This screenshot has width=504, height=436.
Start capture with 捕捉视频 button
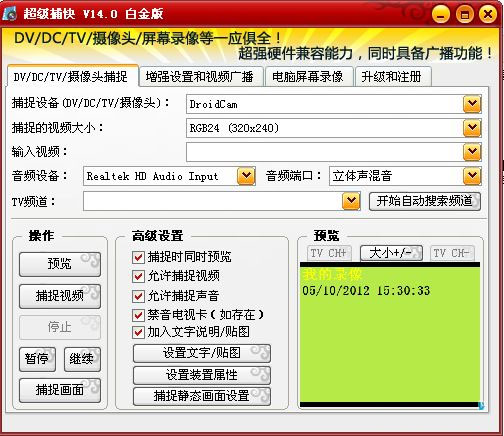[60, 296]
